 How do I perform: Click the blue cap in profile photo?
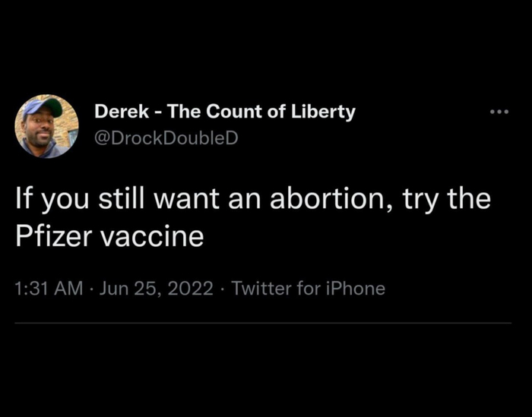pos(43,106)
